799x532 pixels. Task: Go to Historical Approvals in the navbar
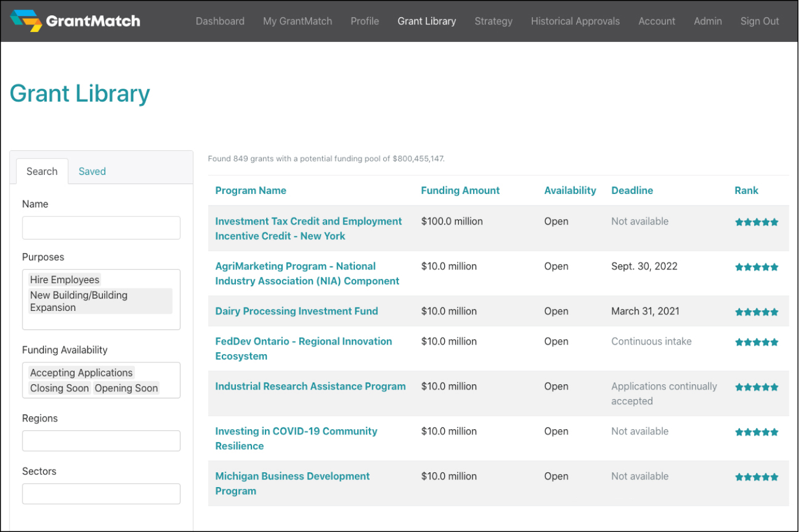point(575,21)
